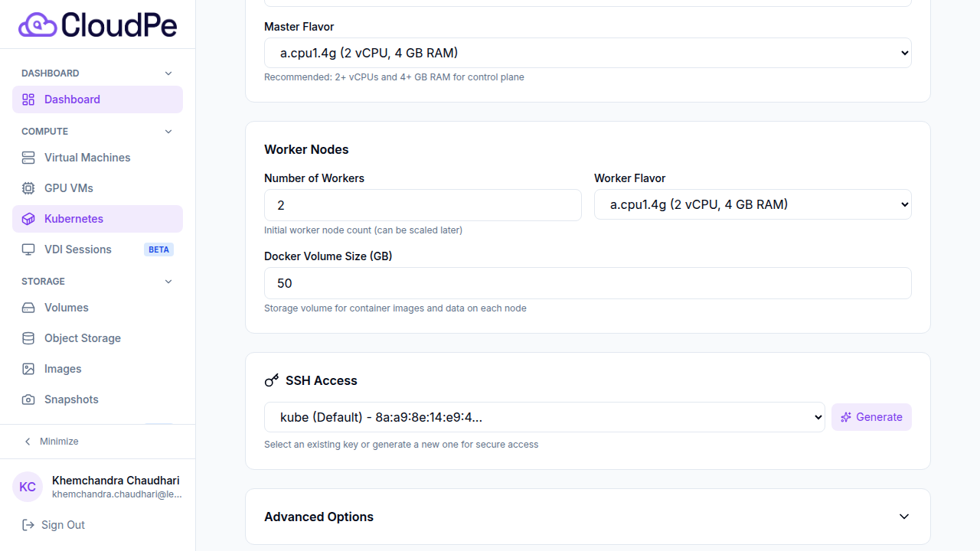Click the user email address text
The height and width of the screenshot is (551, 980).
pos(117,494)
